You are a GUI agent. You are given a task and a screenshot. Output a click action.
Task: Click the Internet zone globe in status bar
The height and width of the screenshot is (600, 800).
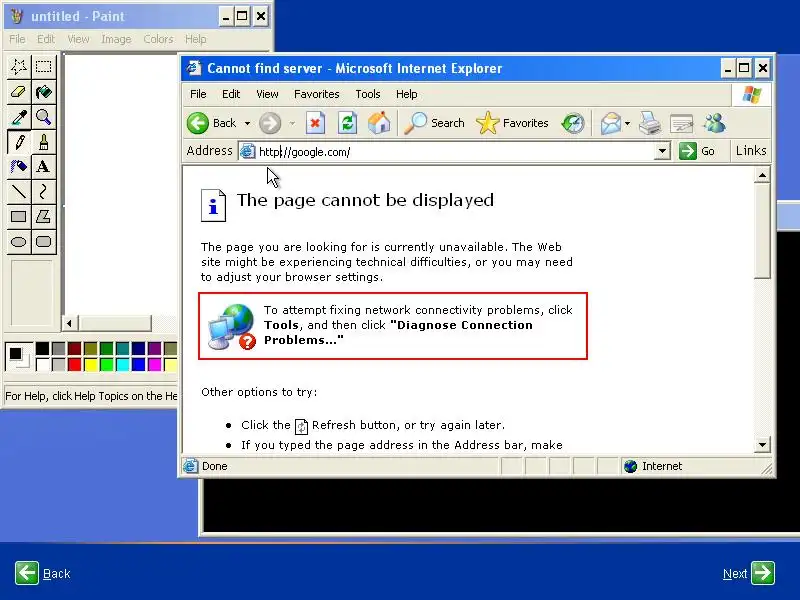(x=630, y=466)
